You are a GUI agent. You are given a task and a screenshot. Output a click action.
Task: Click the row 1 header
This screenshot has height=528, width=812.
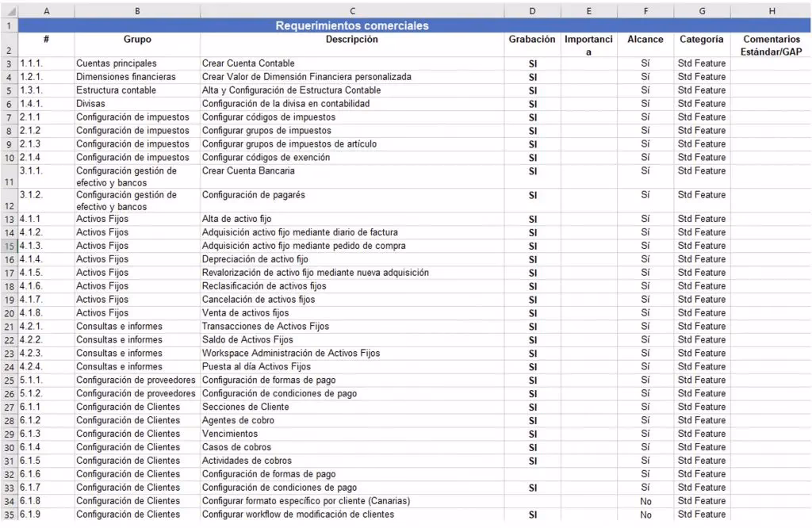click(x=9, y=25)
